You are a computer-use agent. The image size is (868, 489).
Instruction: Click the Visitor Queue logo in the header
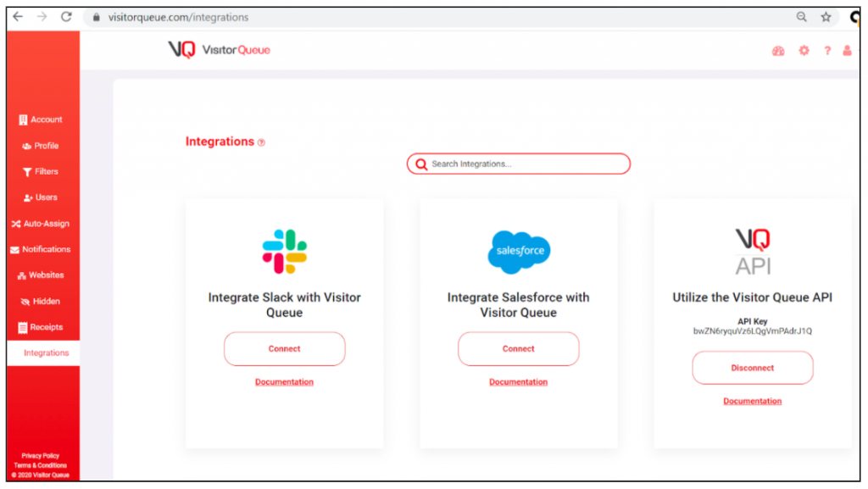[x=220, y=50]
